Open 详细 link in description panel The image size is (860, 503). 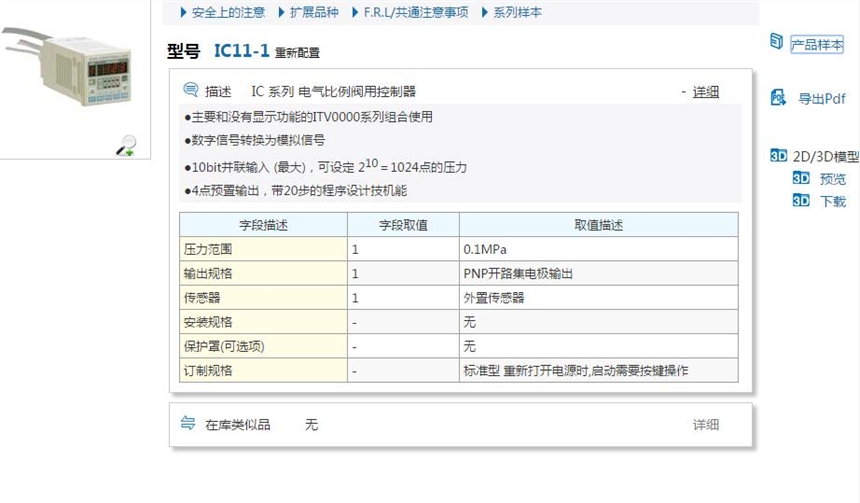pos(706,92)
